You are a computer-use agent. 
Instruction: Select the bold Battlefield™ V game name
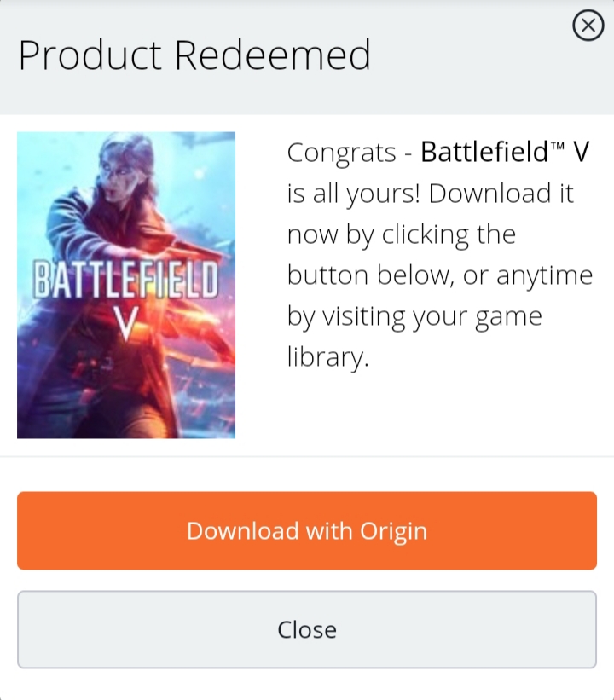tap(505, 152)
